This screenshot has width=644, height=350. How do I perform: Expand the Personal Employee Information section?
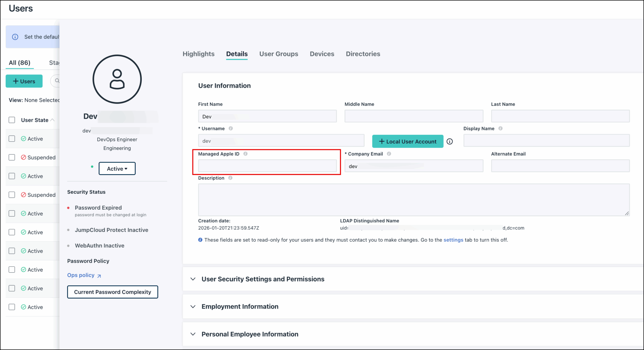tap(193, 334)
